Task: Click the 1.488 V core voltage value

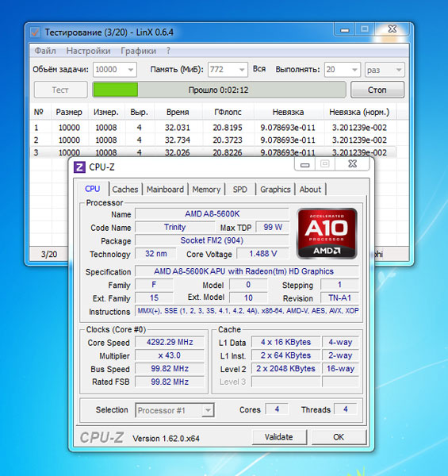Action: pos(262,254)
